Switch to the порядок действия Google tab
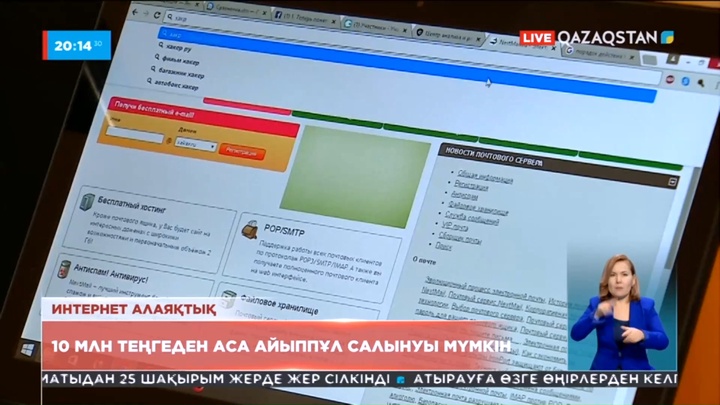 [600, 53]
